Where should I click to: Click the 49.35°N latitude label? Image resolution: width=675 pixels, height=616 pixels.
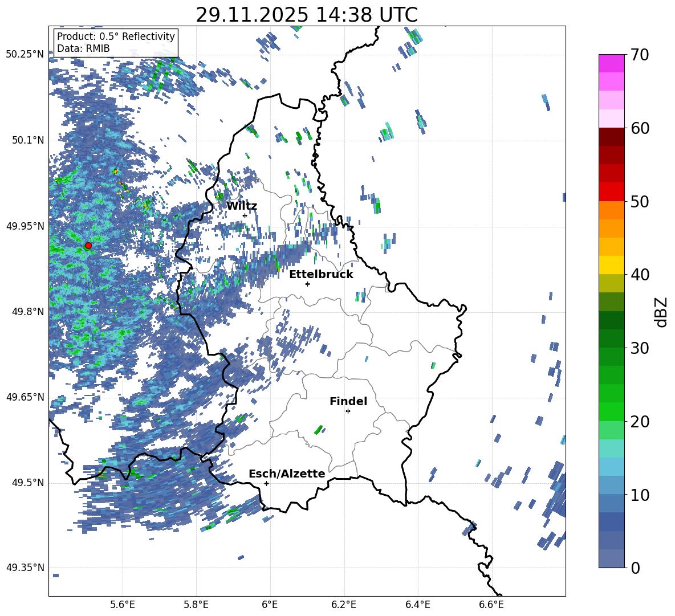click(x=25, y=568)
